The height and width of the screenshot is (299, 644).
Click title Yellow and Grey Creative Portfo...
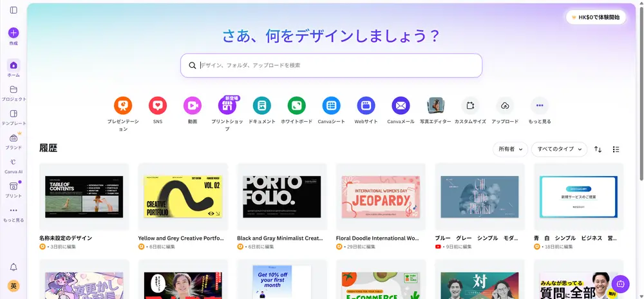pyautogui.click(x=181, y=238)
